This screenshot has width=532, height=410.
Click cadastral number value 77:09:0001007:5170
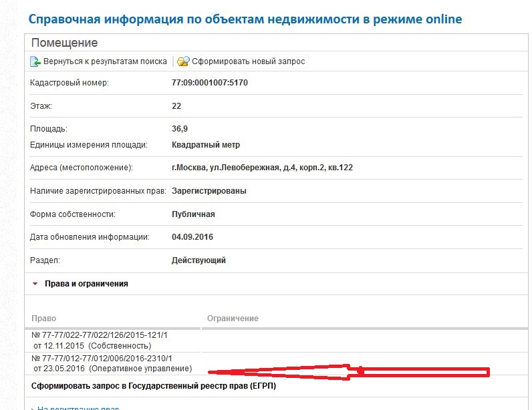(210, 83)
